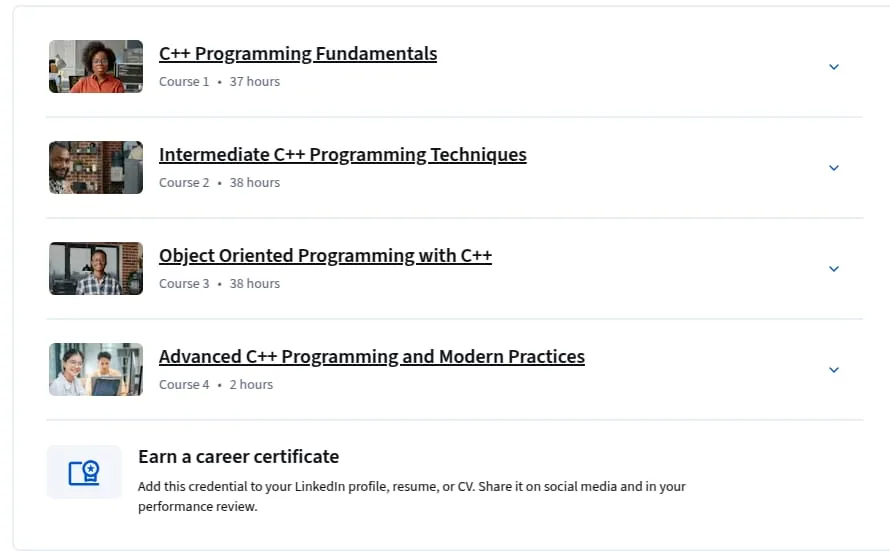Click the Course 4 2 hours label
The height and width of the screenshot is (551, 890).
216,385
